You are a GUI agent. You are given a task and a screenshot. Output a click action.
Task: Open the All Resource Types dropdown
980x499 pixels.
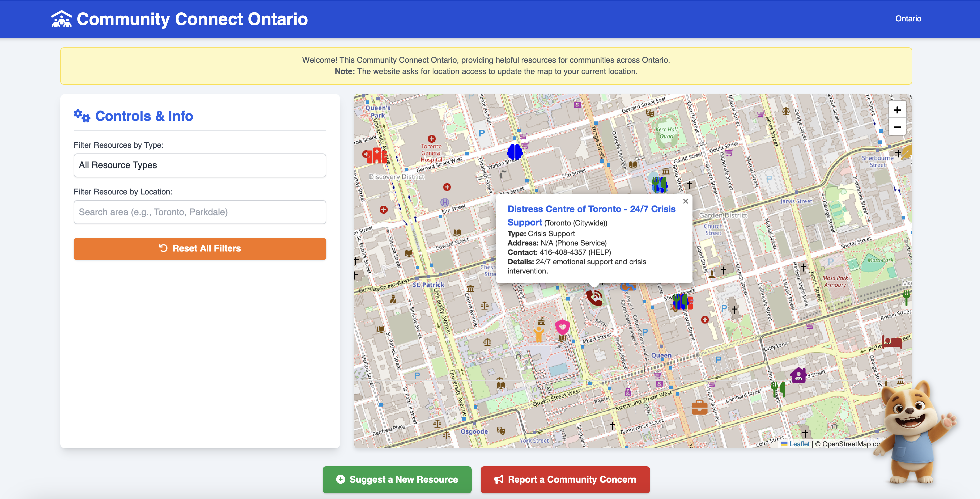point(200,165)
